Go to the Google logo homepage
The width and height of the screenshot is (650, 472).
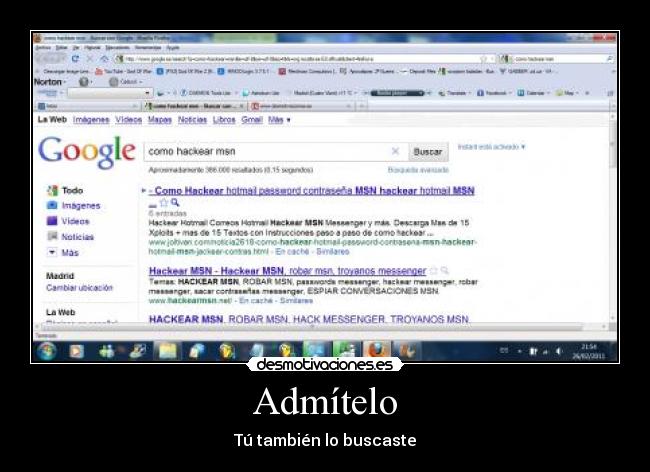tap(87, 152)
